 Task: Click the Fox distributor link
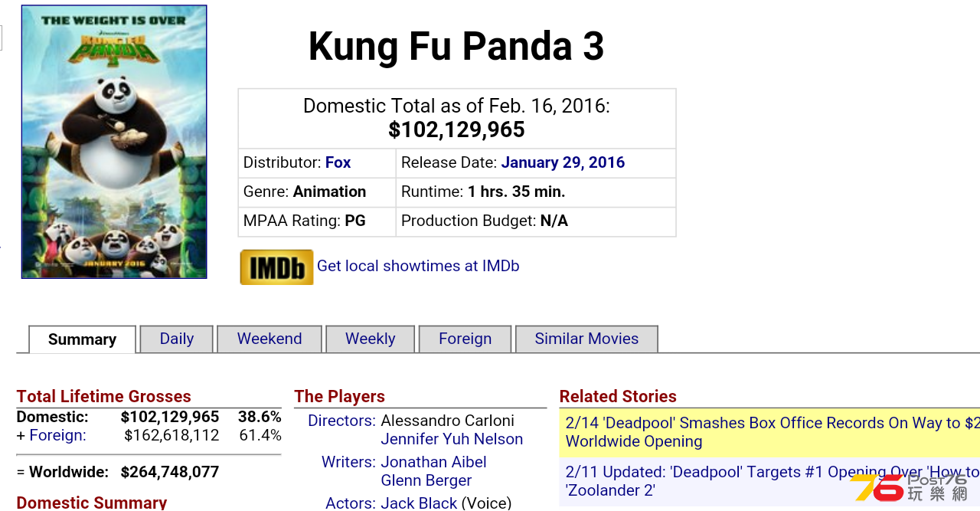pos(338,162)
